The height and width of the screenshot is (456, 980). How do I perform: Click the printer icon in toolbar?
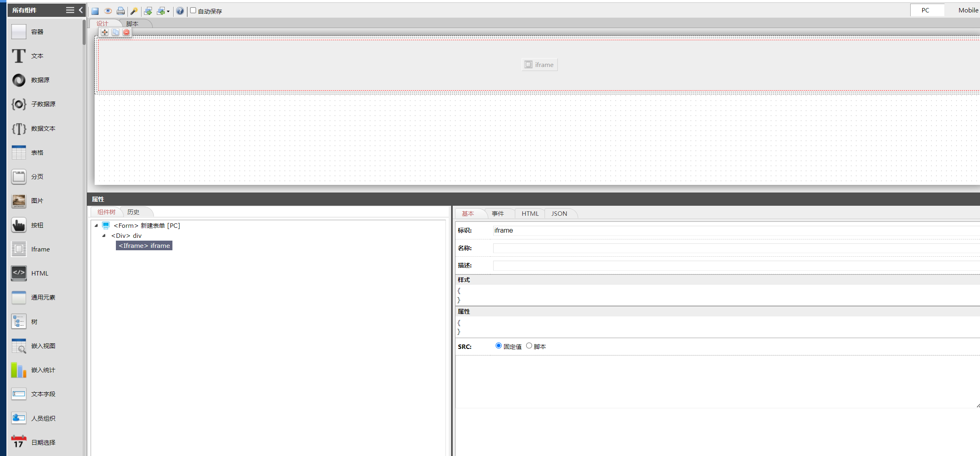pyautogui.click(x=121, y=11)
